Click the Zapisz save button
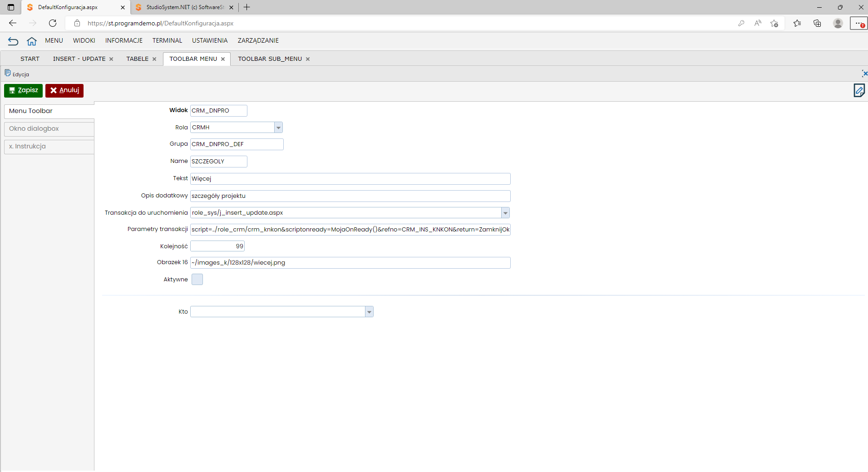868x472 pixels. coord(23,90)
